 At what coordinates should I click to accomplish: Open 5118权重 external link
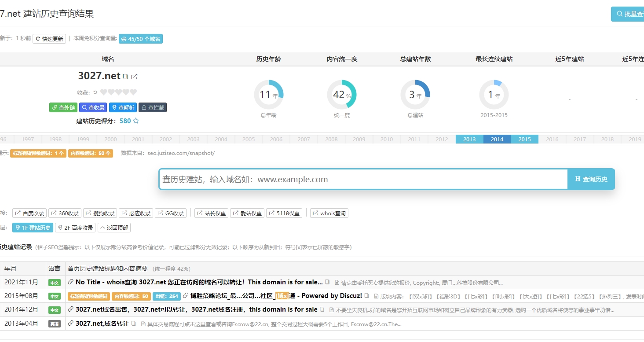(x=284, y=213)
